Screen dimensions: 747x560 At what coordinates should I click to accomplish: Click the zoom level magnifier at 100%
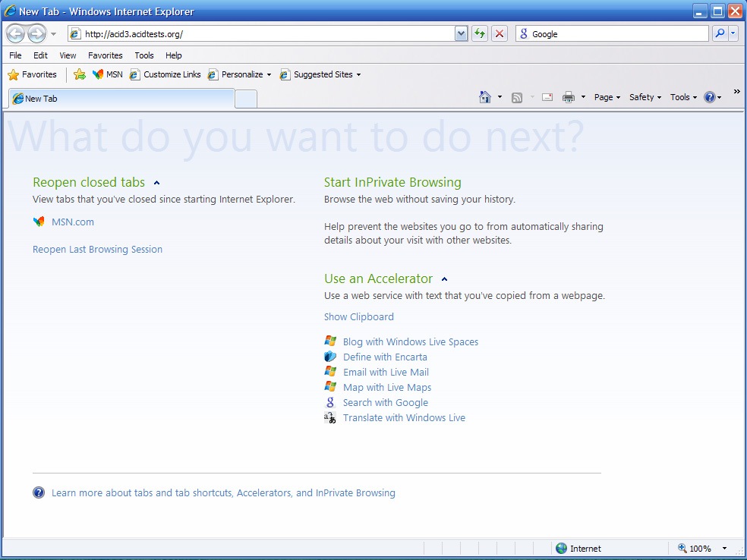click(x=682, y=549)
